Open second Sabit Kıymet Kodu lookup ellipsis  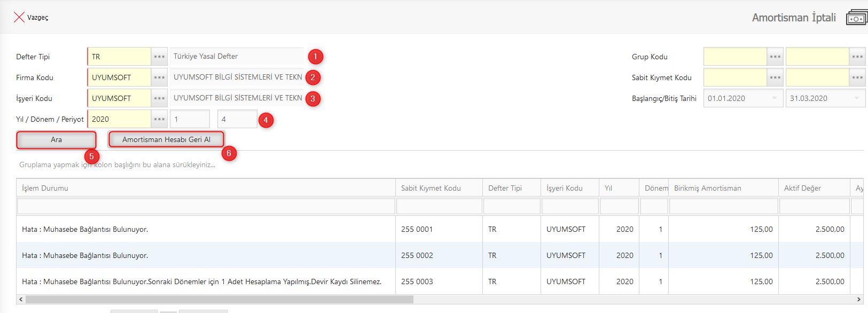click(857, 77)
